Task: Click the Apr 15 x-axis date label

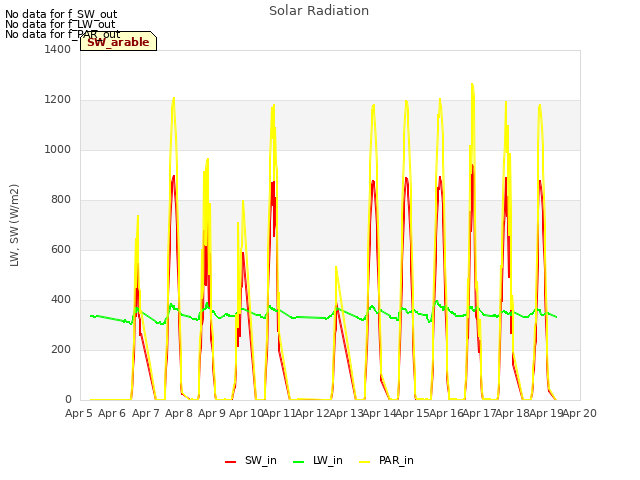Action: (413, 413)
